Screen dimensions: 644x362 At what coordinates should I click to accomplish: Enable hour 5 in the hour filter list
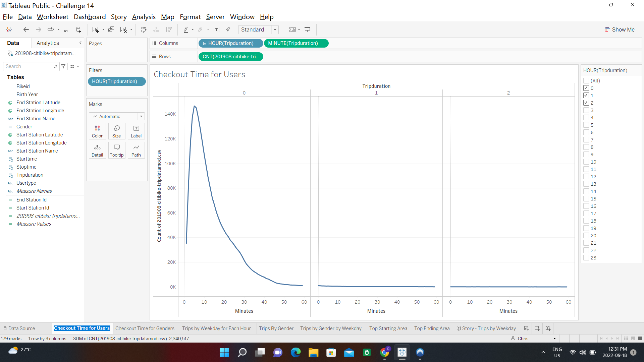click(586, 125)
